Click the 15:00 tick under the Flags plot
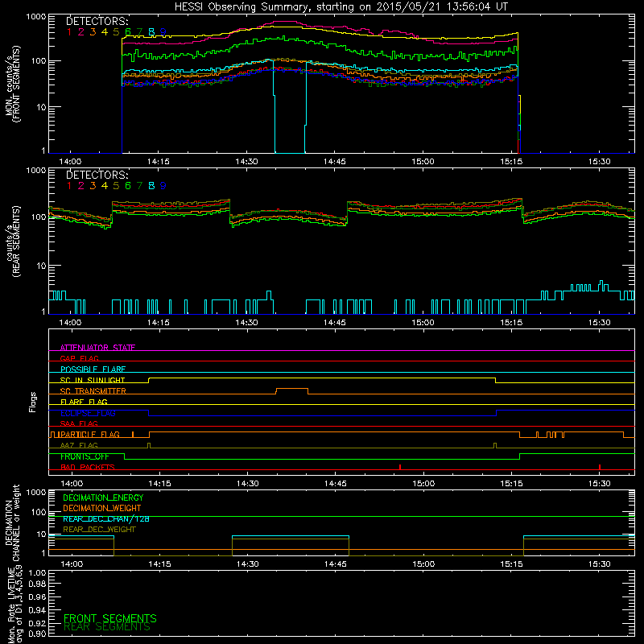This screenshot has width=644, height=644. (423, 484)
